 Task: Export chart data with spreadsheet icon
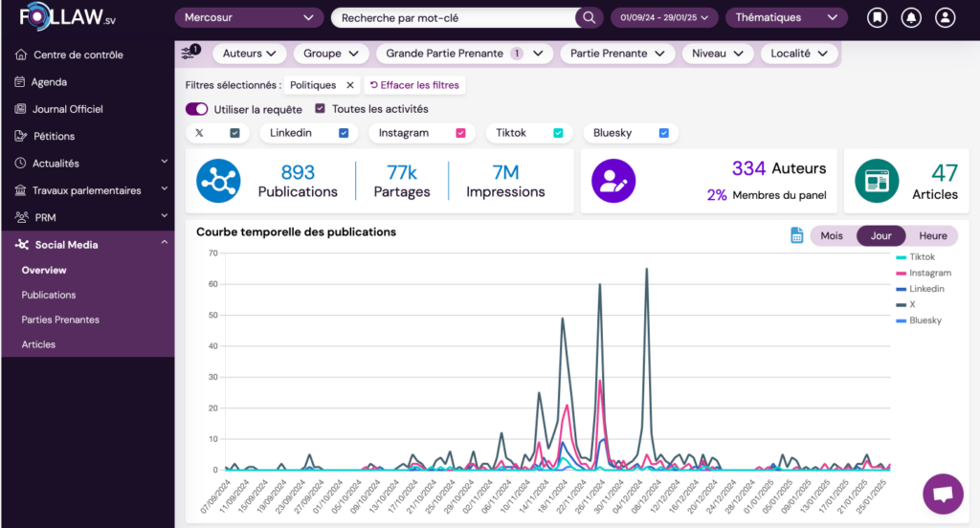click(796, 235)
